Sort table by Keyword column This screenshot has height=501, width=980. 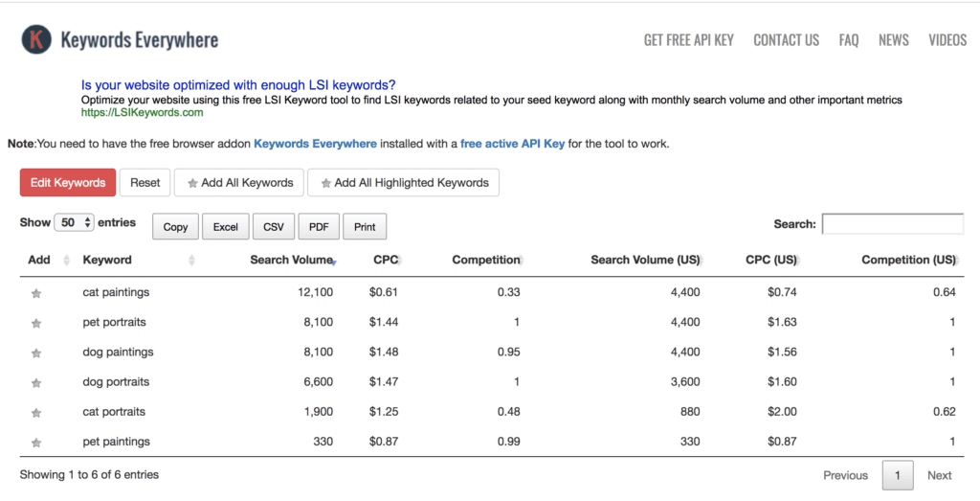(107, 260)
